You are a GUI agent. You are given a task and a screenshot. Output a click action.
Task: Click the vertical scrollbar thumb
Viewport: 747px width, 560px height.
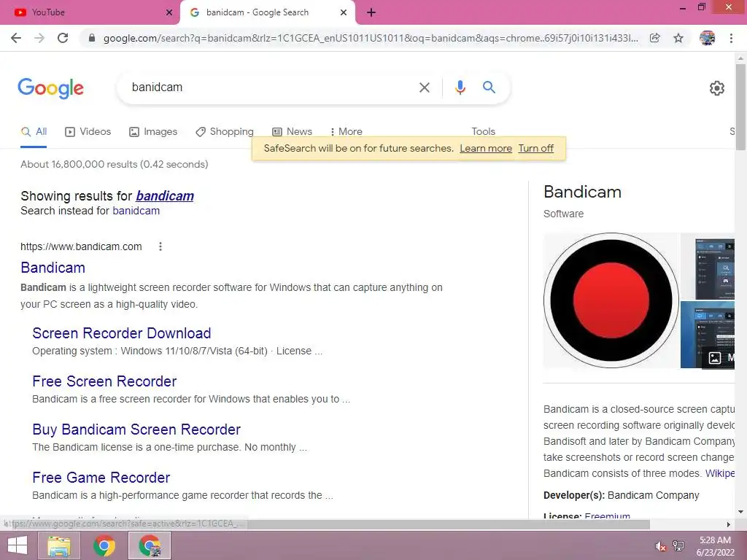pos(740,107)
